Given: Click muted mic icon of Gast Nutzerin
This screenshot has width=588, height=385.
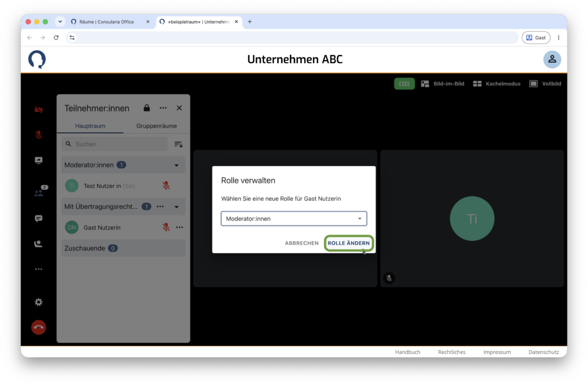Looking at the screenshot, I should click(x=166, y=227).
